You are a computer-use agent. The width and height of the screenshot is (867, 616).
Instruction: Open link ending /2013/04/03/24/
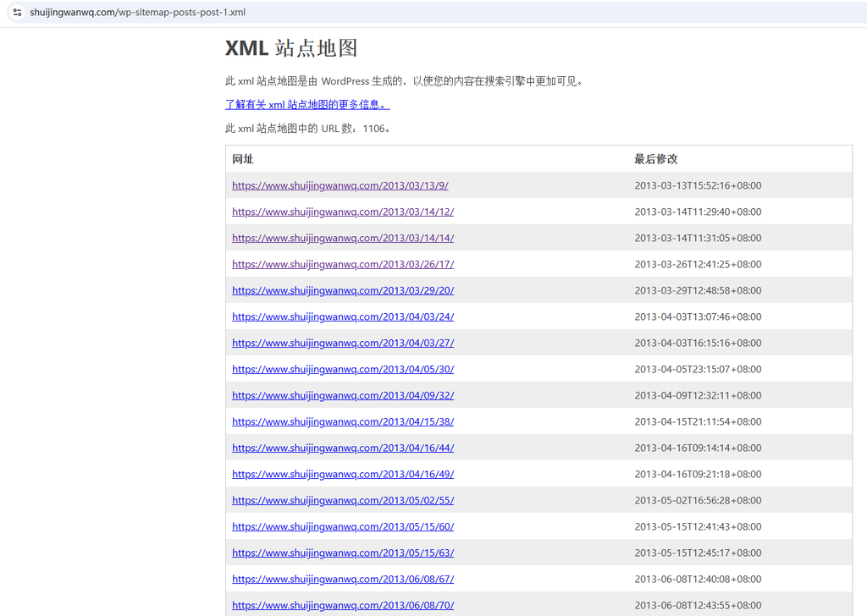tap(343, 316)
